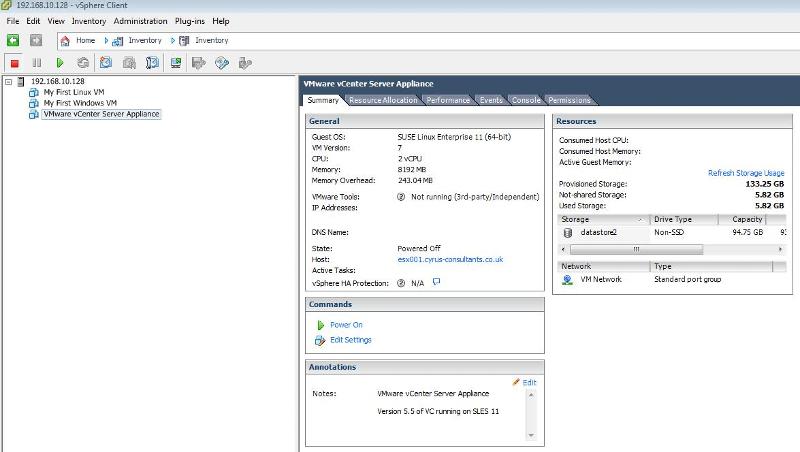Click Edit link in Annotations
This screenshot has height=452, width=800.
[529, 382]
